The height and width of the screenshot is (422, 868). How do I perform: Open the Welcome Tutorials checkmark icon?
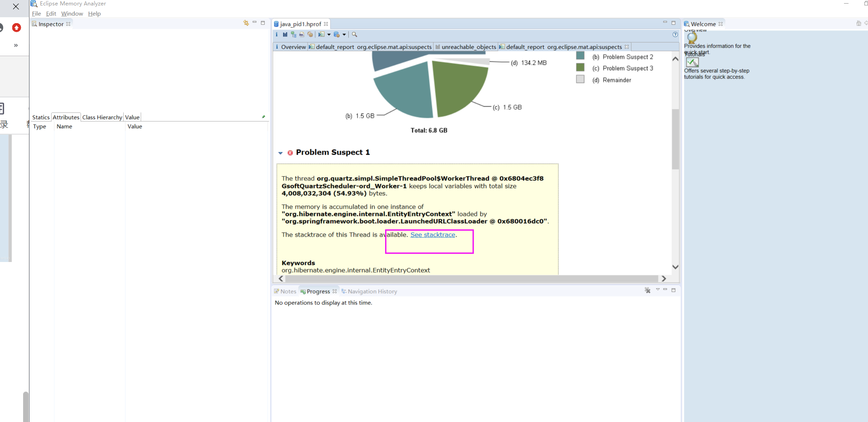[692, 62]
